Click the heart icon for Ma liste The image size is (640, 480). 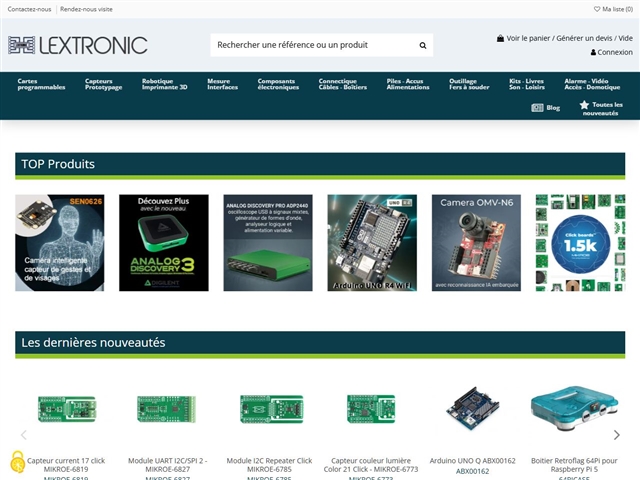(596, 9)
